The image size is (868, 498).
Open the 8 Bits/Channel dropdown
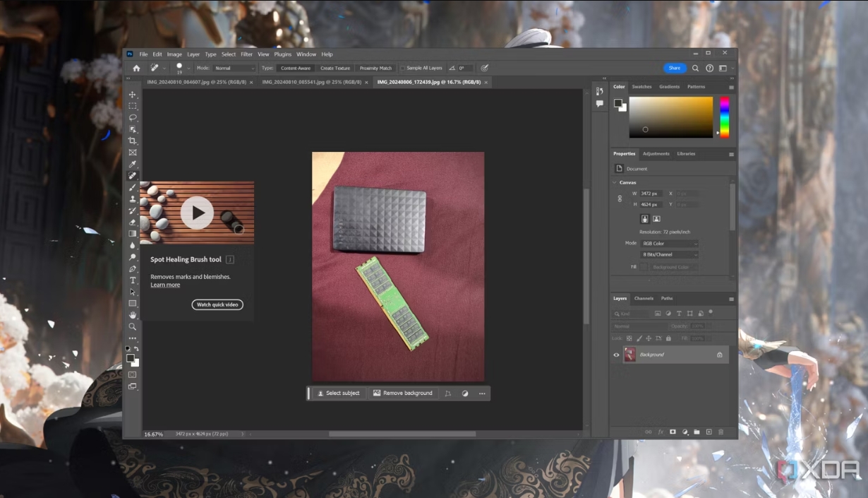[x=669, y=254]
